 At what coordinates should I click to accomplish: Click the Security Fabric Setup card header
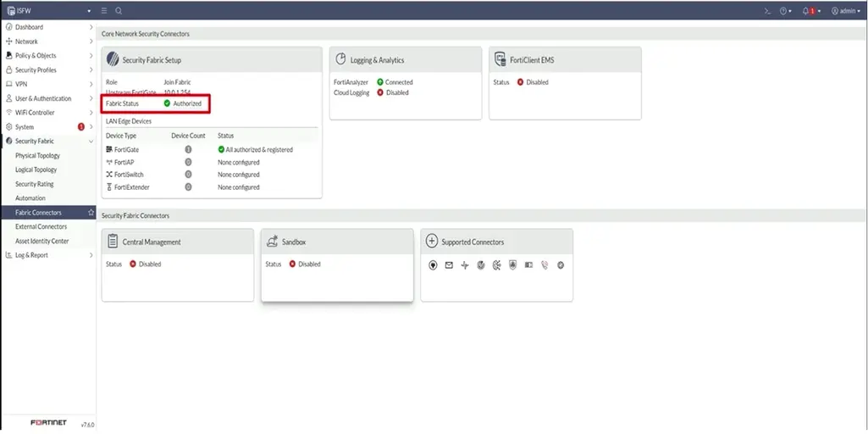212,60
